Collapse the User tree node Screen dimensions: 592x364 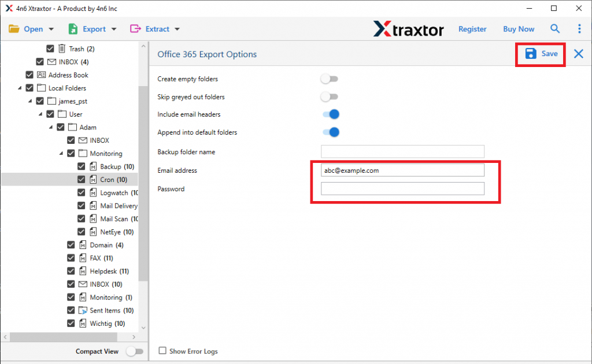[40, 114]
